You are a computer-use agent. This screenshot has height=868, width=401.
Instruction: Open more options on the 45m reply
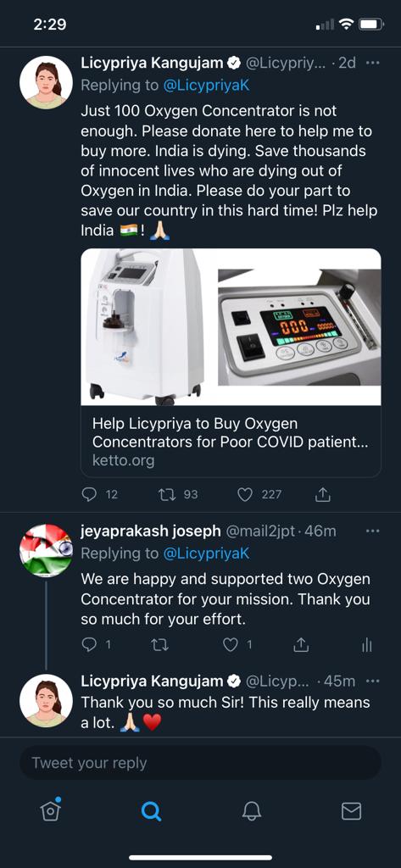point(373,681)
